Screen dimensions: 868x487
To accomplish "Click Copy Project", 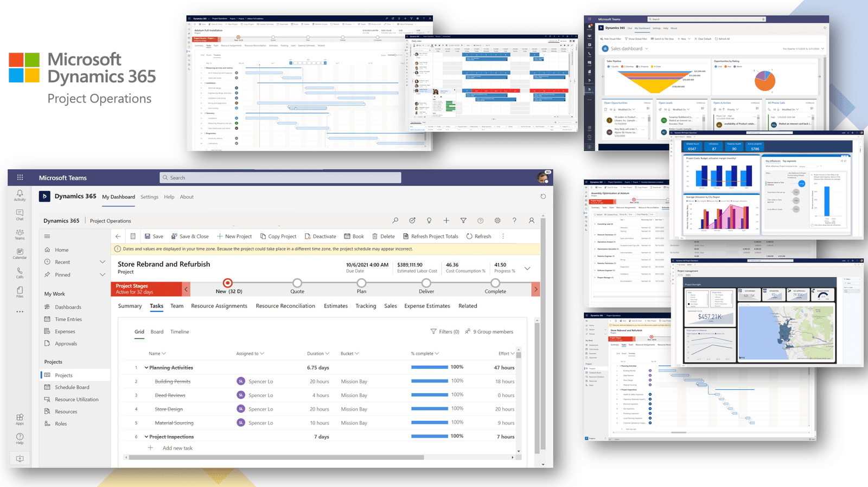I will click(x=278, y=236).
